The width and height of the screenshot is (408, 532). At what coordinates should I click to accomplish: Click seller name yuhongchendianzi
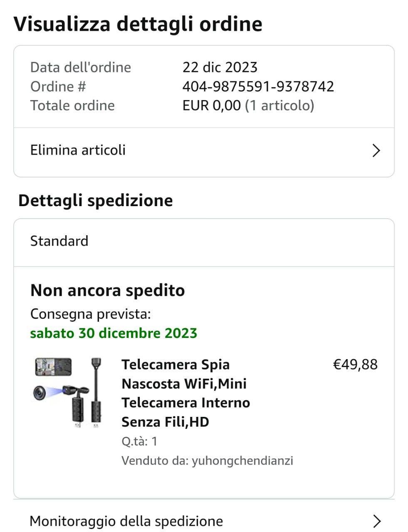(x=242, y=461)
